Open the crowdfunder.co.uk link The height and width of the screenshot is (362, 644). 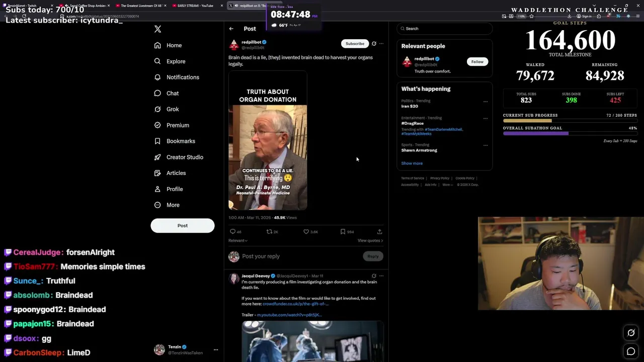(x=295, y=304)
